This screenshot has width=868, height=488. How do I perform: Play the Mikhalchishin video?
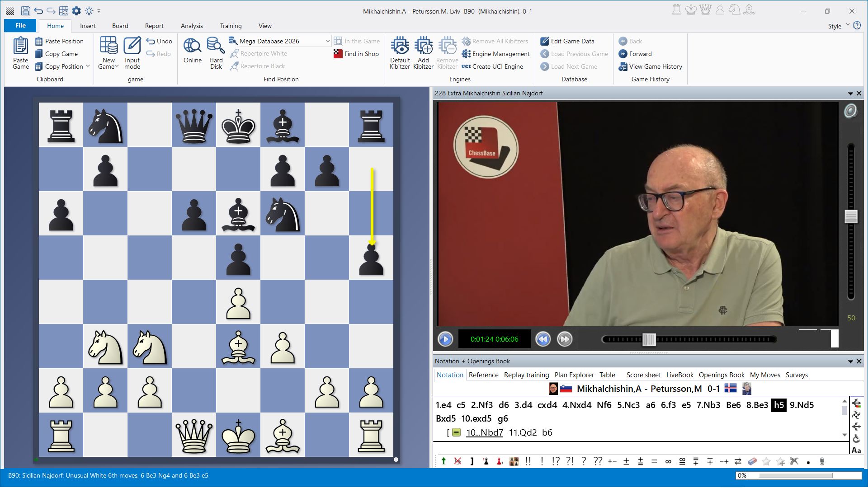[x=445, y=339]
